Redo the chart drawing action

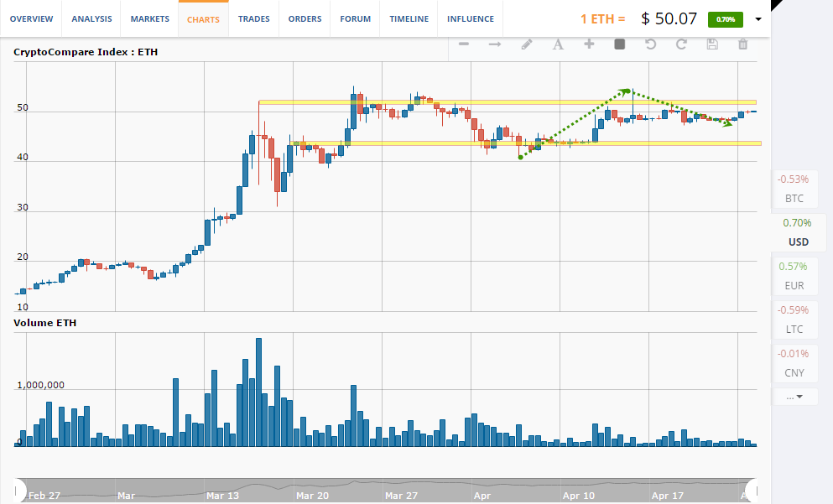coord(681,44)
